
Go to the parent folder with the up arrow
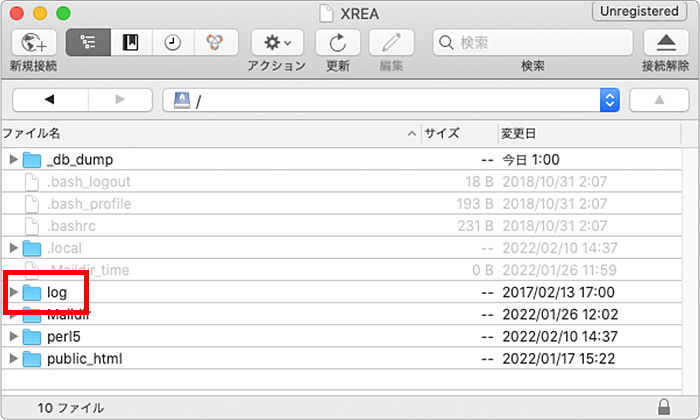(x=658, y=99)
